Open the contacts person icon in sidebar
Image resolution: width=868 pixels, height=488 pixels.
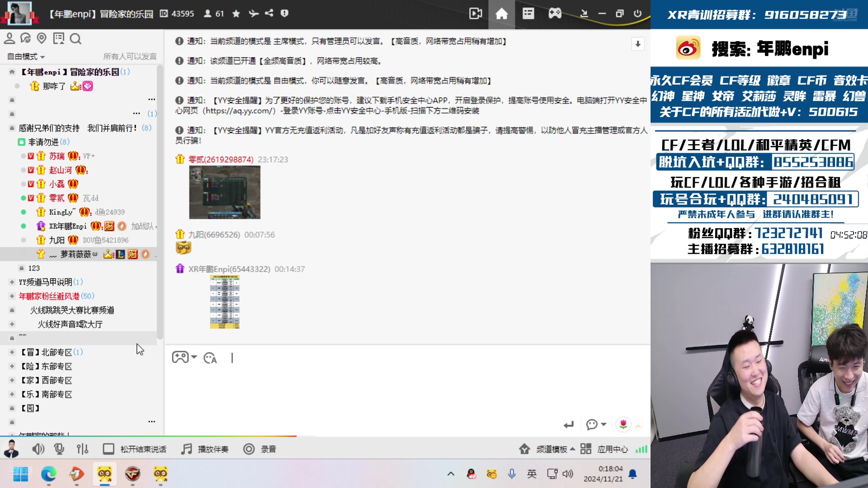(9, 38)
